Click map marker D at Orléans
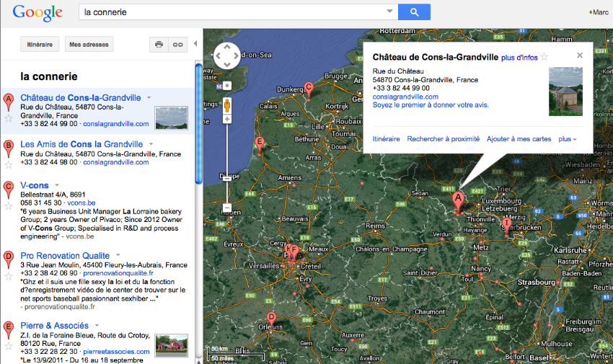This screenshot has width=613, height=364. click(x=271, y=320)
